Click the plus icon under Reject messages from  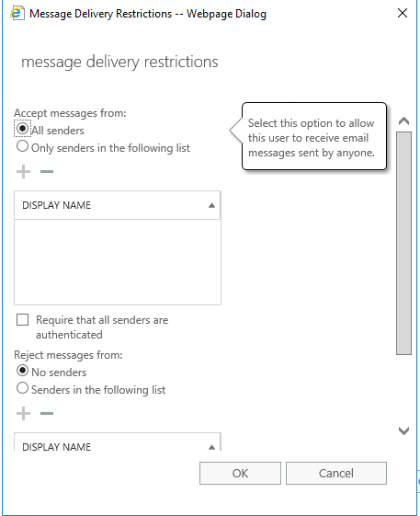(x=23, y=413)
